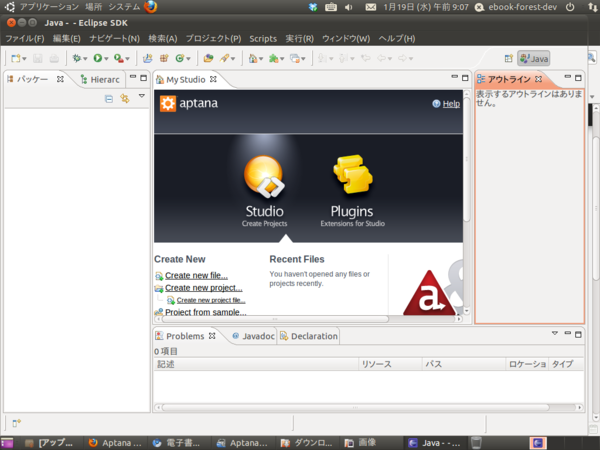Click My Studio vertical scrollbar

[467, 159]
